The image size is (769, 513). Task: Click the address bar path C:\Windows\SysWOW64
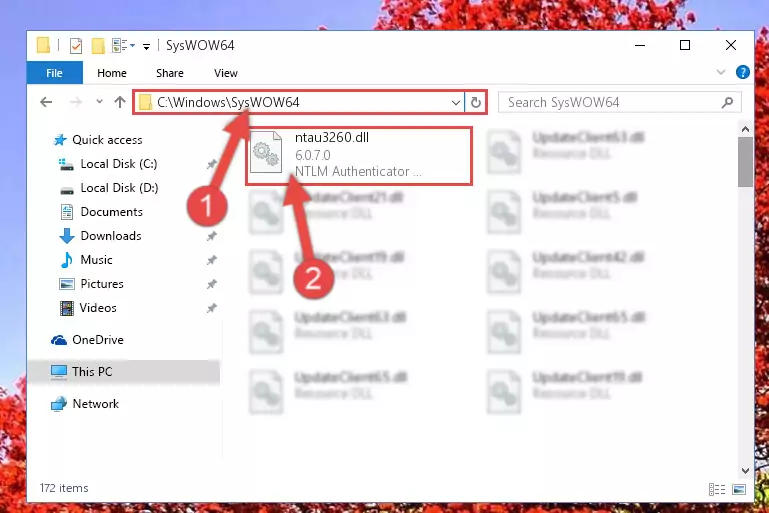[x=228, y=102]
